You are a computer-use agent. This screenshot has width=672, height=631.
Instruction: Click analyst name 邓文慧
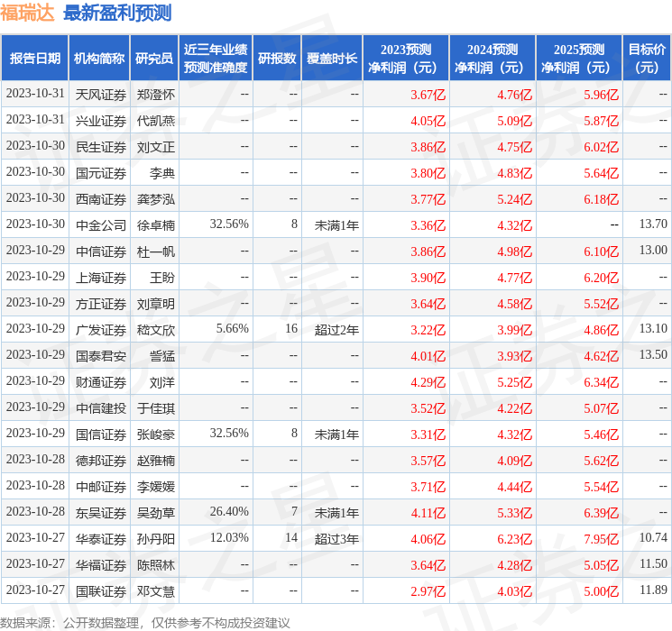(x=155, y=590)
